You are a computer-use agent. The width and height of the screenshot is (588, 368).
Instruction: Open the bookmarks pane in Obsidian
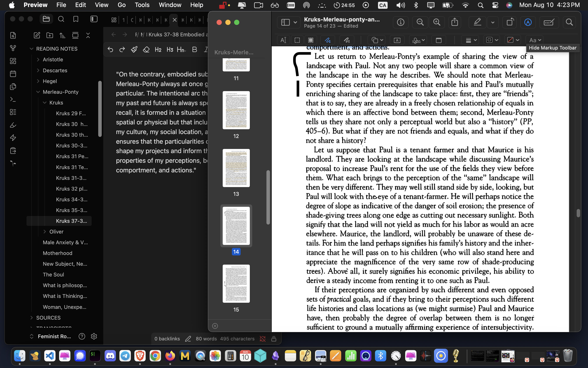click(x=76, y=19)
